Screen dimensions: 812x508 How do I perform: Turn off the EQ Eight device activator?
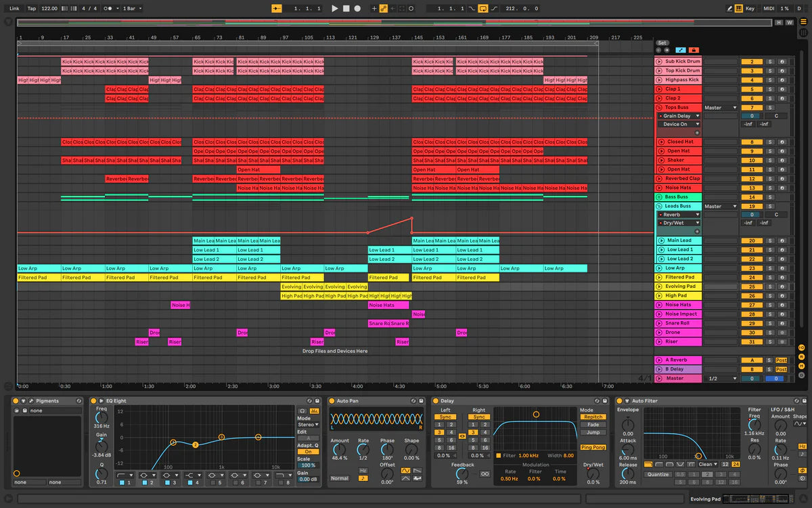[95, 401]
